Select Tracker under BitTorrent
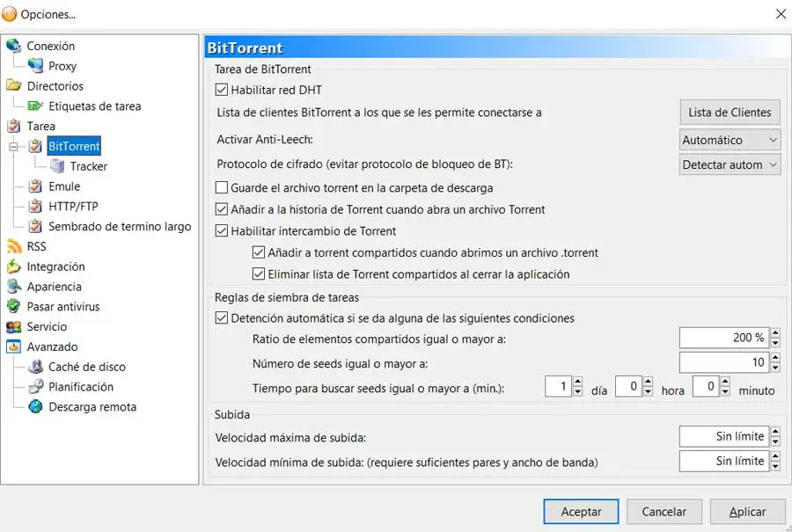Screen dimensions: 792x532 [88, 166]
